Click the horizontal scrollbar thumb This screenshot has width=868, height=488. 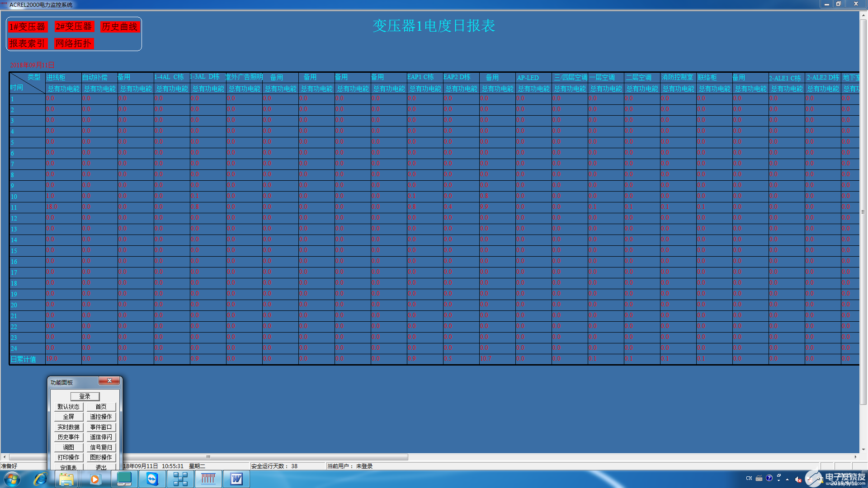pos(208,457)
